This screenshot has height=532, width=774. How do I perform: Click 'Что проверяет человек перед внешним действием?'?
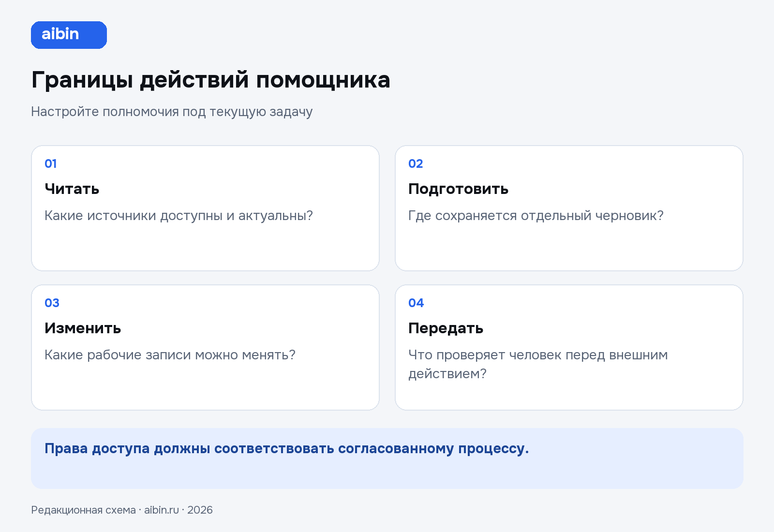pyautogui.click(x=538, y=364)
